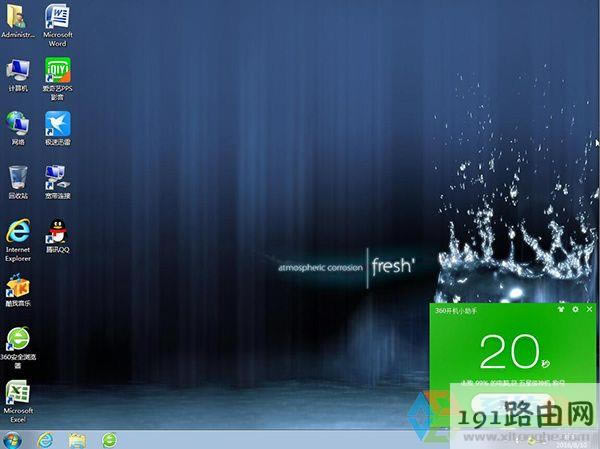Open the Tencent QQ penguin shortcut
Image resolution: width=600 pixels, height=449 pixels.
coord(57,230)
